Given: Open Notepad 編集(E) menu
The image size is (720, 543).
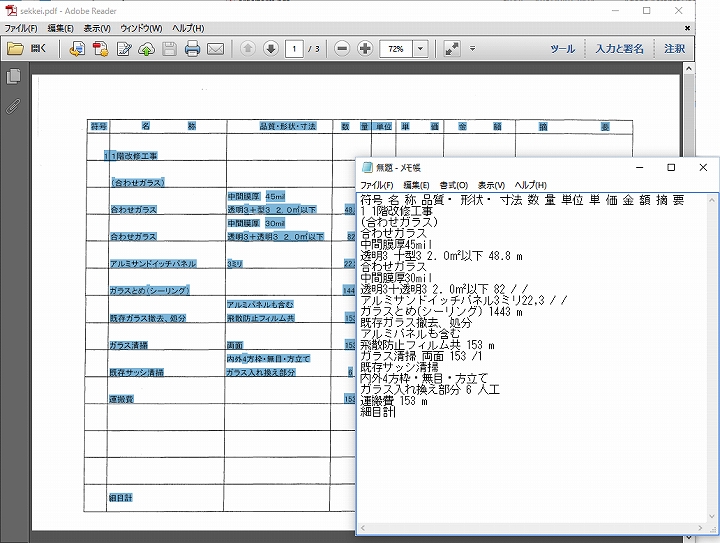Looking at the screenshot, I should (x=416, y=185).
